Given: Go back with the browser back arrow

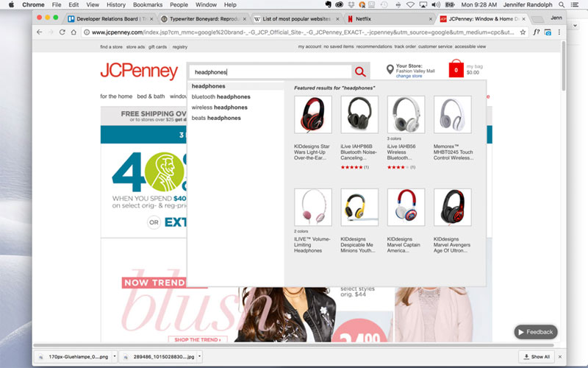Looking at the screenshot, I should click(40, 32).
